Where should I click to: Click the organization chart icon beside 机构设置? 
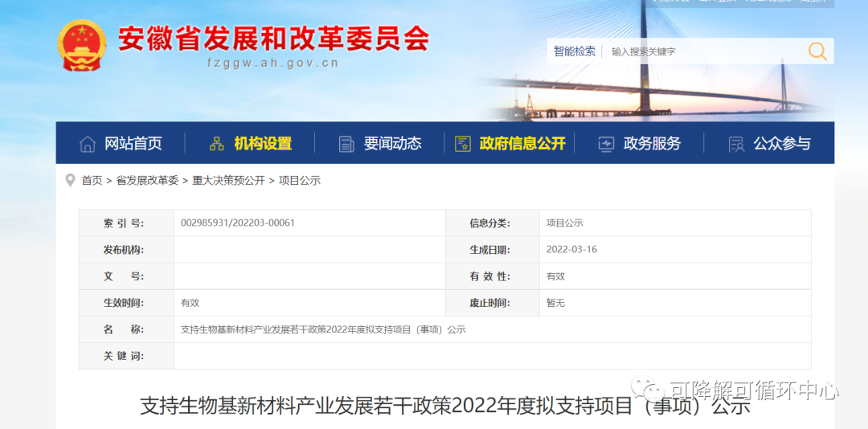pos(217,144)
